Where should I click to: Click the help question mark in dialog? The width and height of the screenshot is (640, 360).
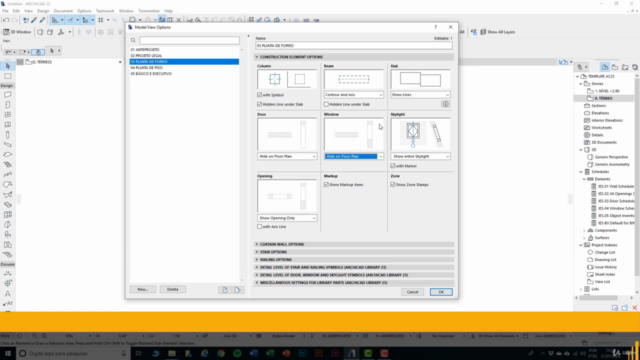click(x=436, y=27)
